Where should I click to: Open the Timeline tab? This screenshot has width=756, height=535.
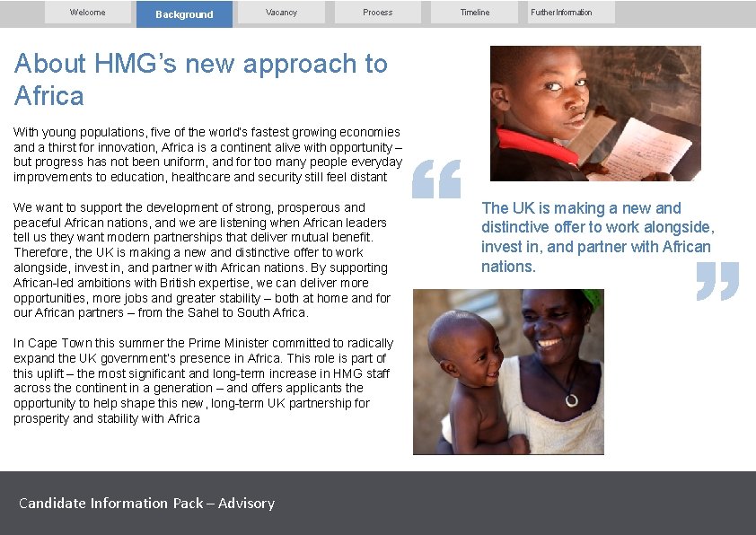pyautogui.click(x=474, y=12)
